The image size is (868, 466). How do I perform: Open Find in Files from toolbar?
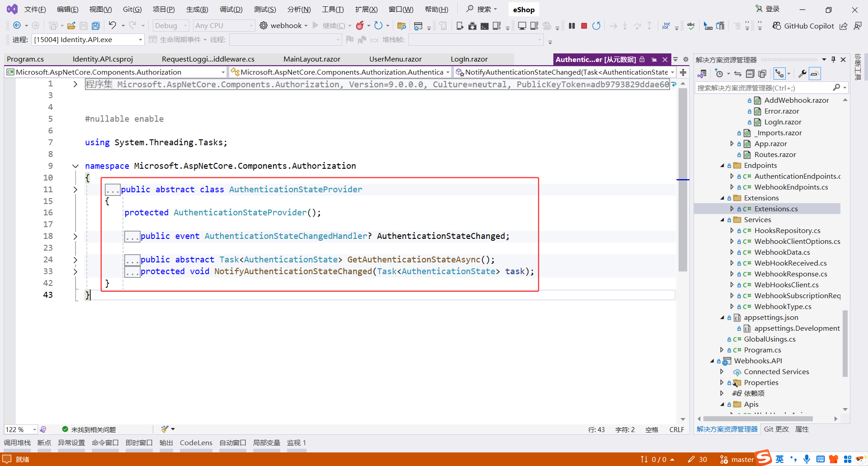[x=401, y=26]
